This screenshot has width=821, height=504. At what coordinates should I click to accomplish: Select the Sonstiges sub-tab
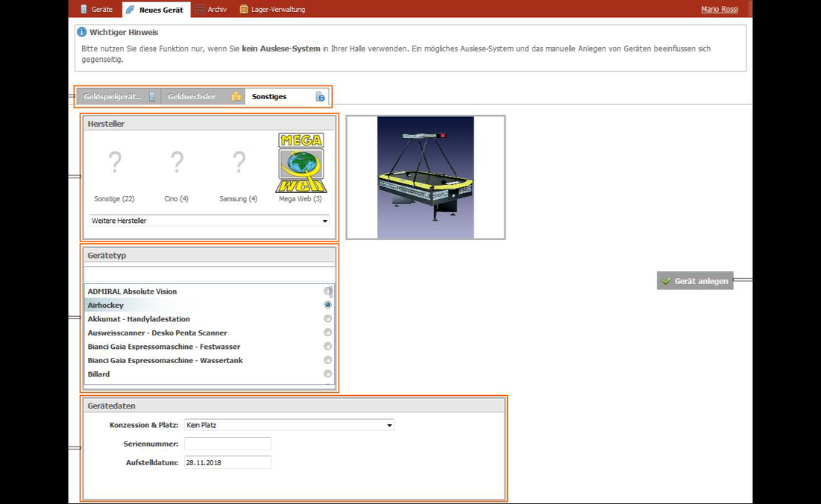287,97
